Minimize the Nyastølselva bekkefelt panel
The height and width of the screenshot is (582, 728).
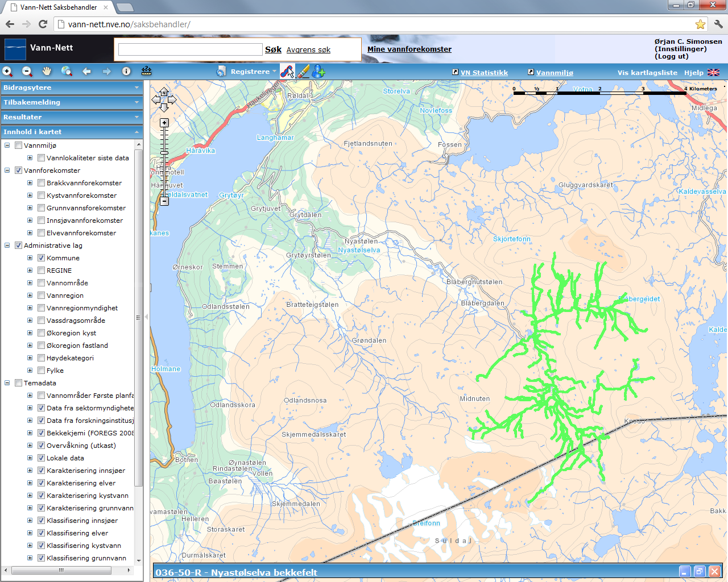[685, 572]
